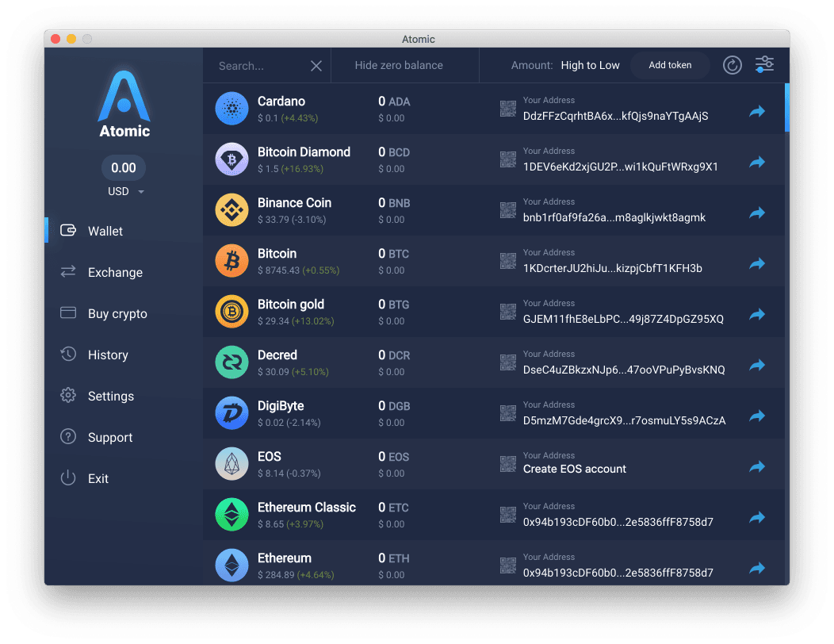This screenshot has width=834, height=644.
Task: Click the Bitcoin Diamond coin icon
Action: click(x=231, y=159)
